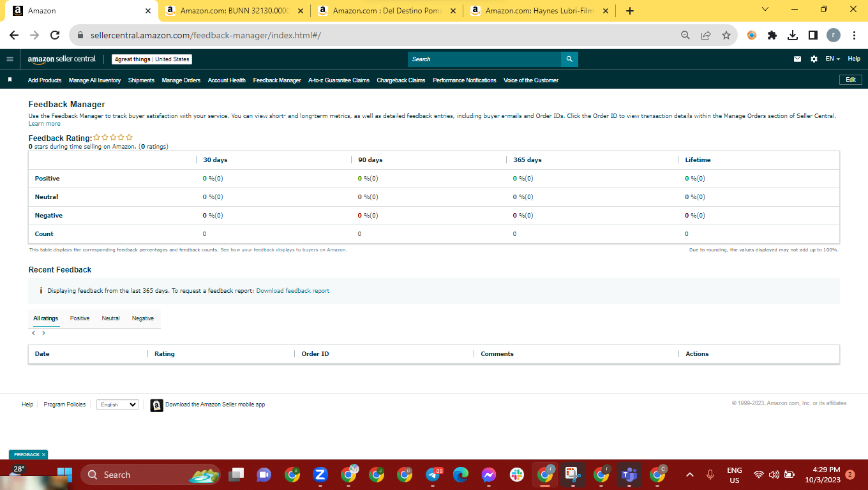Screen dimensions: 868x490
Task: Open Performance Notifications
Action: pos(465,80)
